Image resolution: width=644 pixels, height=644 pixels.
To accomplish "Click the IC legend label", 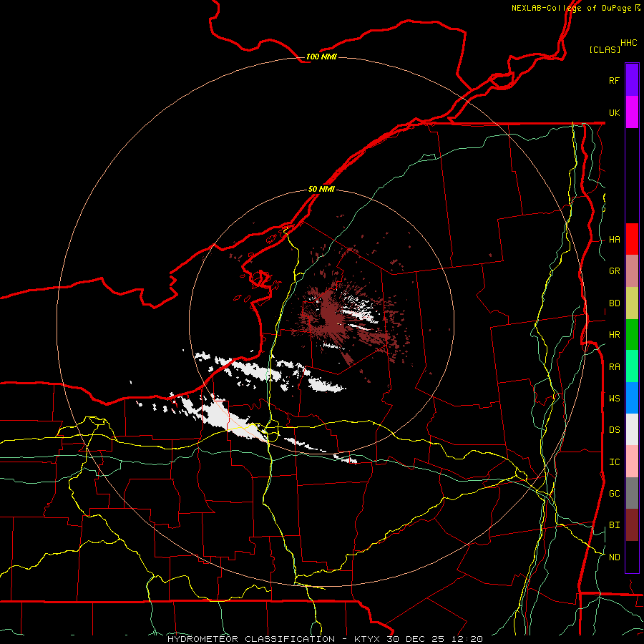I will [x=614, y=462].
